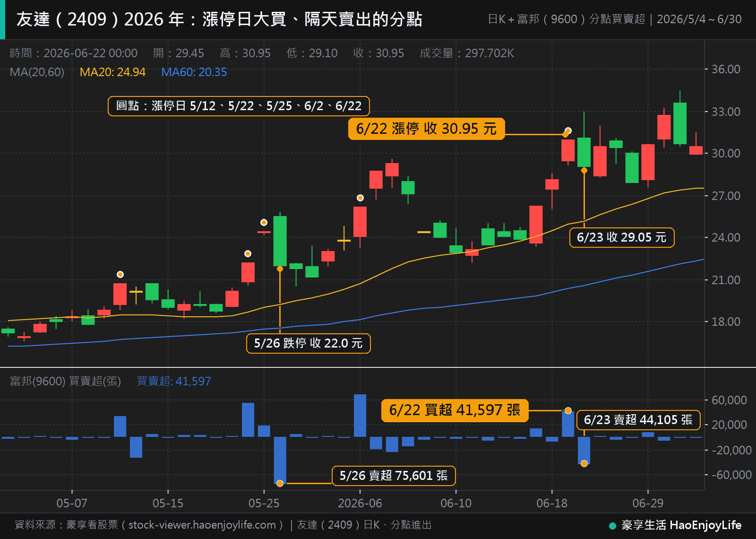
Task: Click the 24.00 price axis label
Action: [726, 237]
